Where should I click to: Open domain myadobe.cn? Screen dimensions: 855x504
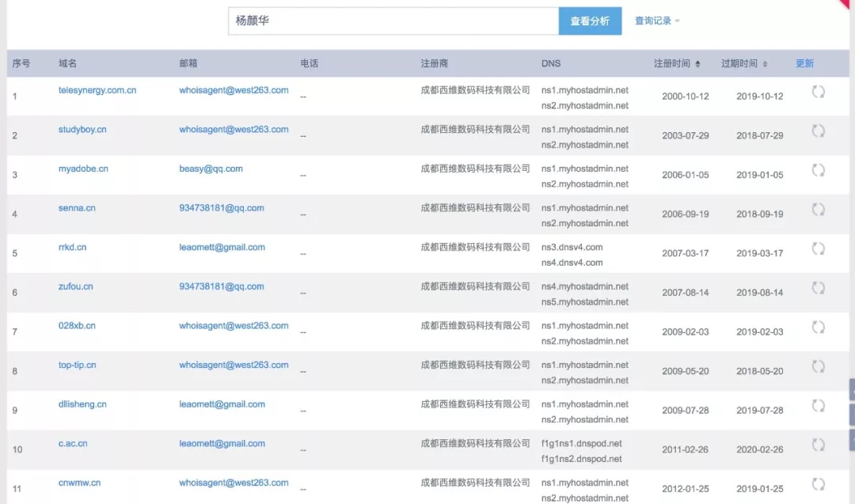[x=83, y=169]
